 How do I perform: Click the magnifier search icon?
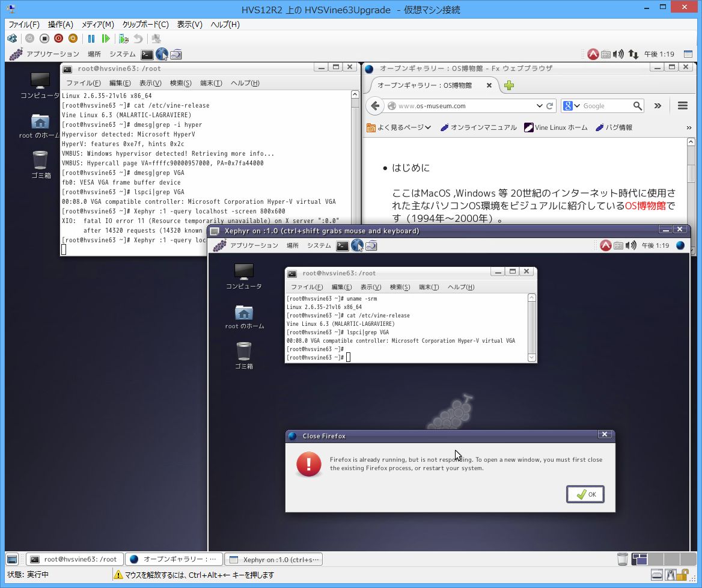[x=638, y=106]
